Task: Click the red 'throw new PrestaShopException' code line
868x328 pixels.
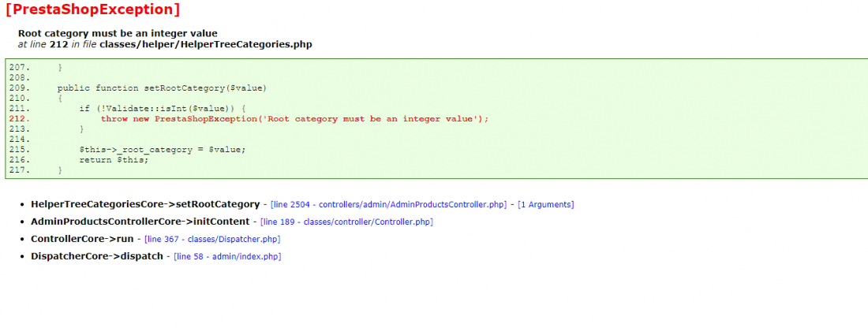Action: (295, 119)
